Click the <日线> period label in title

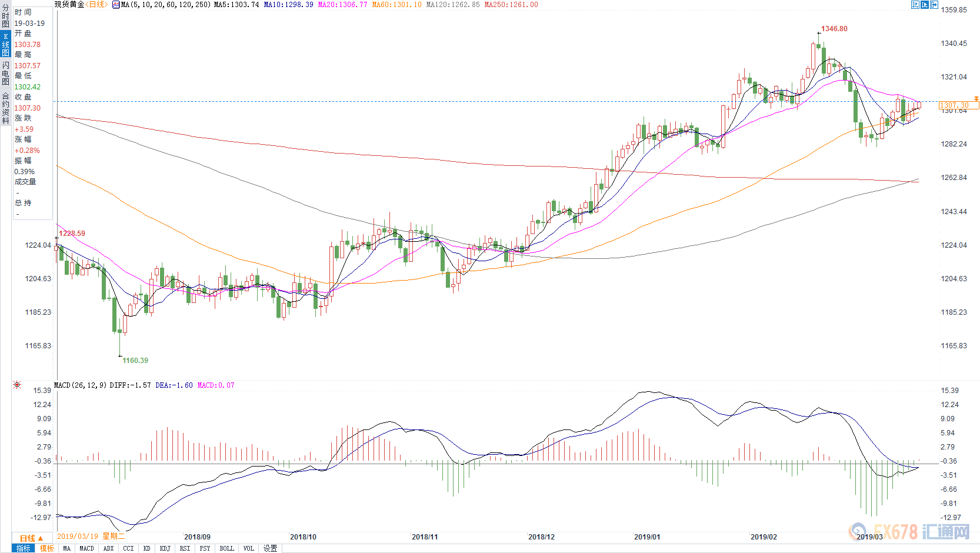pyautogui.click(x=96, y=5)
